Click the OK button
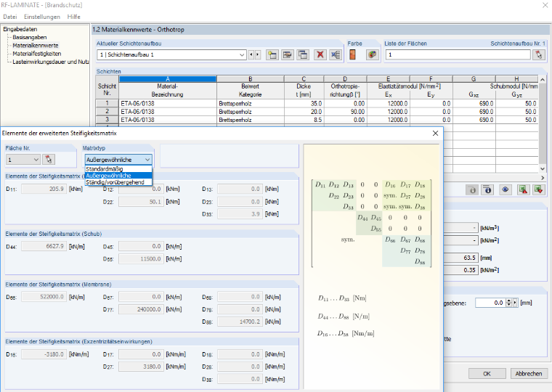This screenshot has height=392, width=552. pyautogui.click(x=487, y=374)
